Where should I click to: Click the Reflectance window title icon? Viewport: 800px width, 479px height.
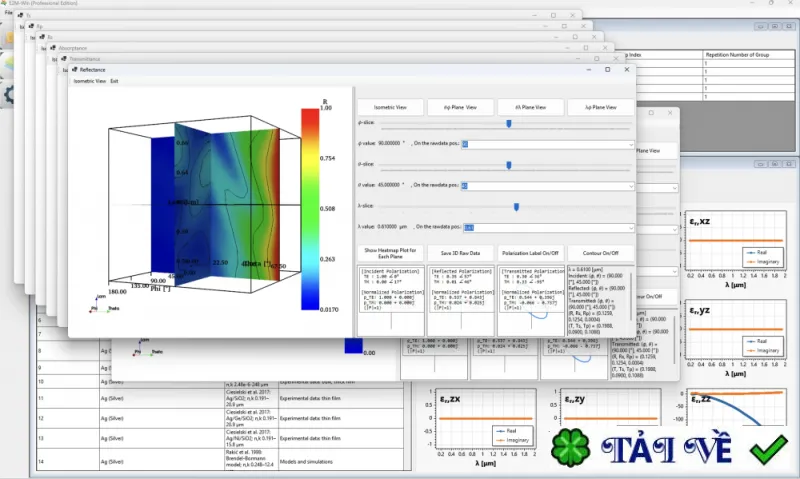tap(74, 70)
